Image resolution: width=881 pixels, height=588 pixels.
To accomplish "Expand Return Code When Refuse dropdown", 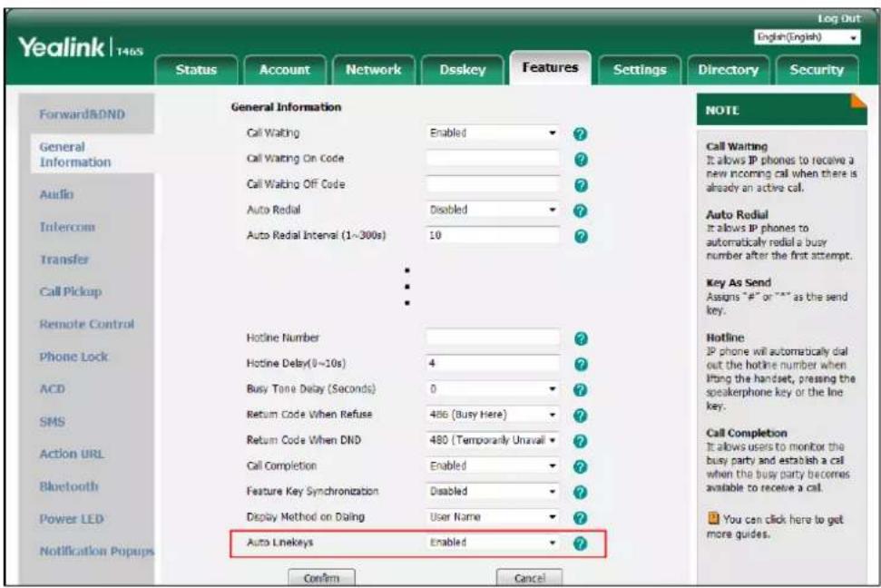I will tap(492, 415).
